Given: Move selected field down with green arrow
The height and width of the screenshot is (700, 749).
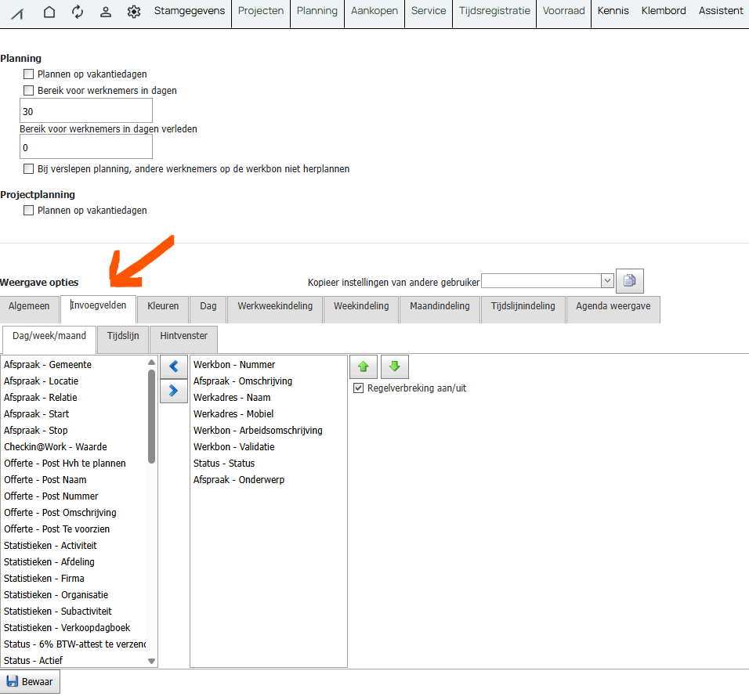Looking at the screenshot, I should pos(395,366).
